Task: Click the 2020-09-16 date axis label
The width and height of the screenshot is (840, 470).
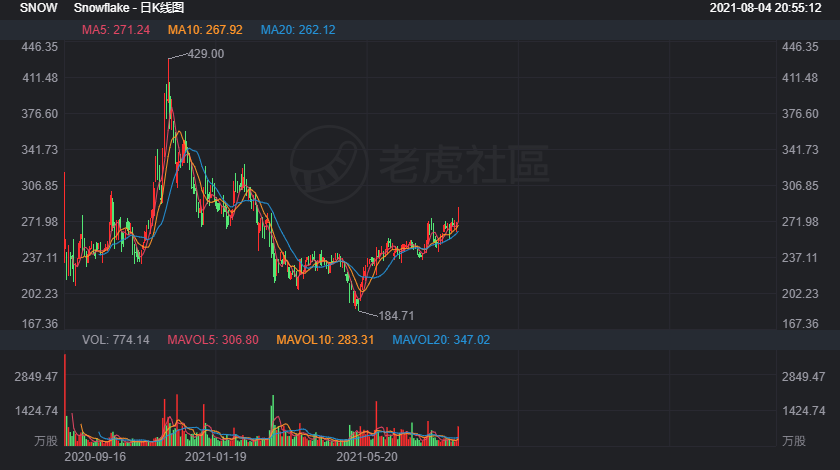Action: 95,457
